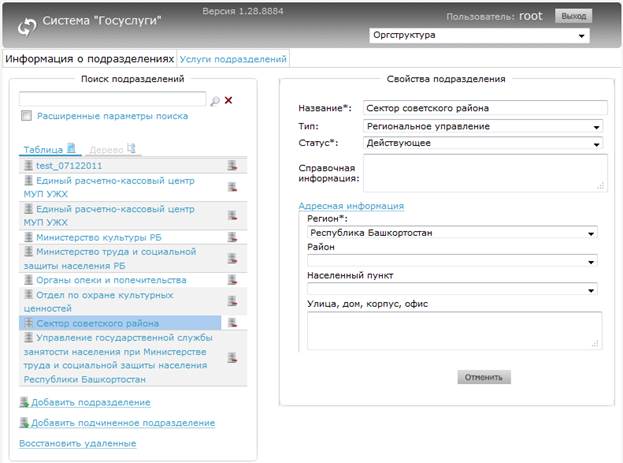The width and height of the screenshot is (623, 463).
Task: Click delete icon beside Министерство культуры РБ
Action: (232, 237)
